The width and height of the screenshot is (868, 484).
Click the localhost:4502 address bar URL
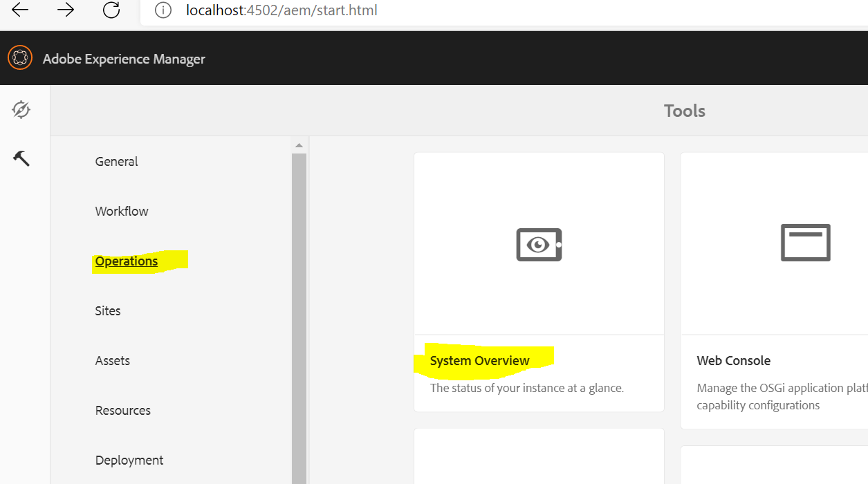[x=281, y=10]
